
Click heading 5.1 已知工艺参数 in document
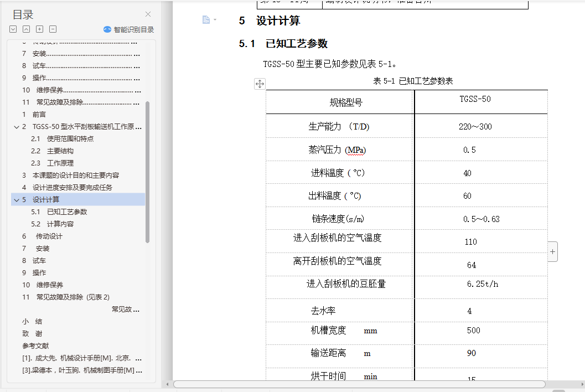tap(283, 44)
